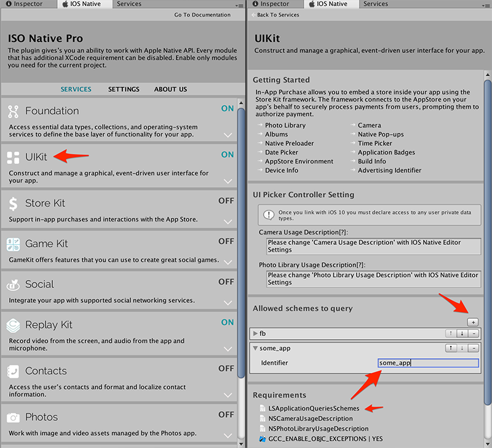Click the UIKit panel vertical scrollbar
The height and width of the screenshot is (448, 492).
(x=487, y=242)
